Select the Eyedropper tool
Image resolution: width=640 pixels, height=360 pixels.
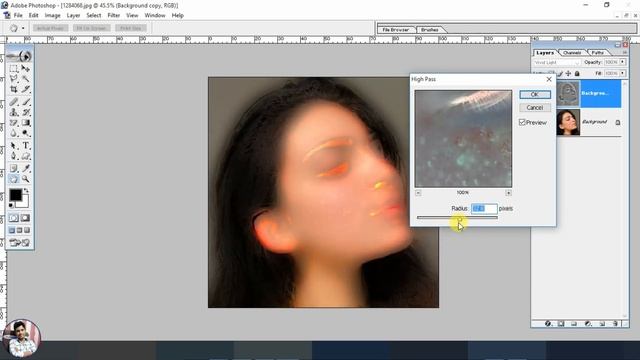click(x=26, y=168)
